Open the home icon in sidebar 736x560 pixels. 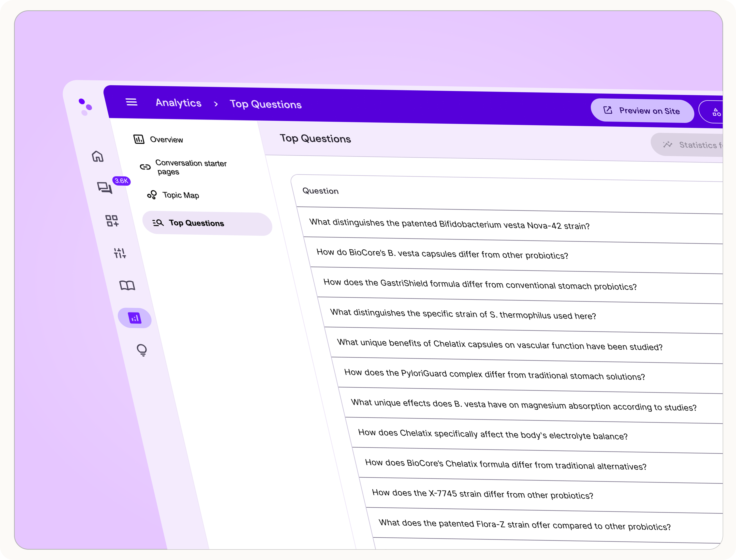click(x=98, y=156)
